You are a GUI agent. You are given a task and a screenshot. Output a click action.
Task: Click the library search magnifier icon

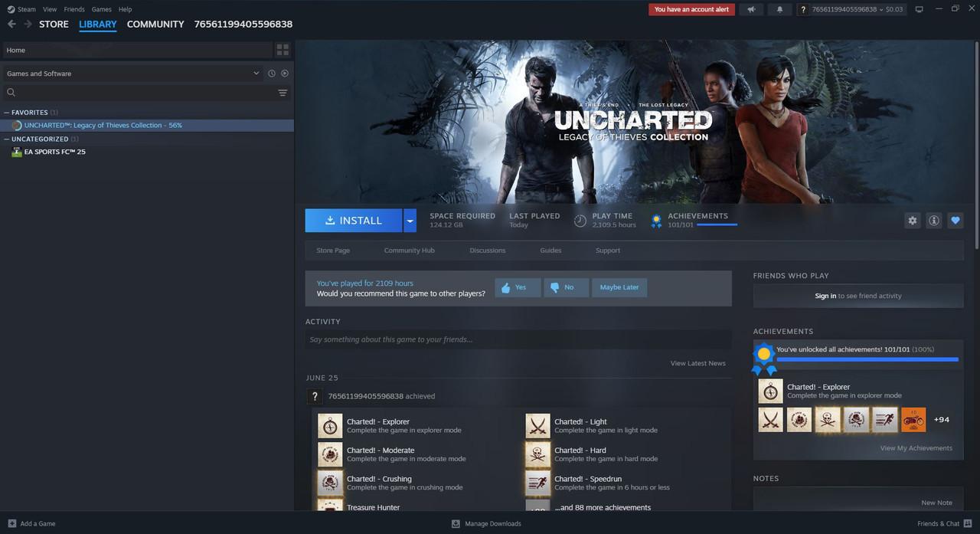click(11, 93)
